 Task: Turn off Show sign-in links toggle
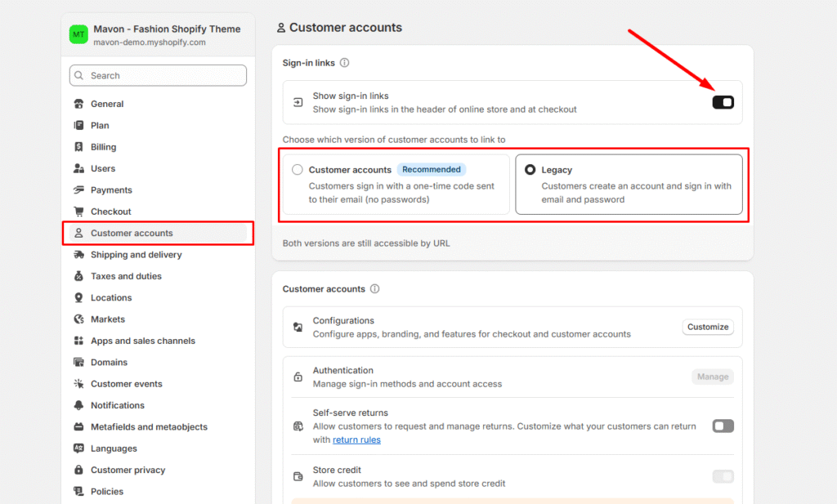point(723,102)
